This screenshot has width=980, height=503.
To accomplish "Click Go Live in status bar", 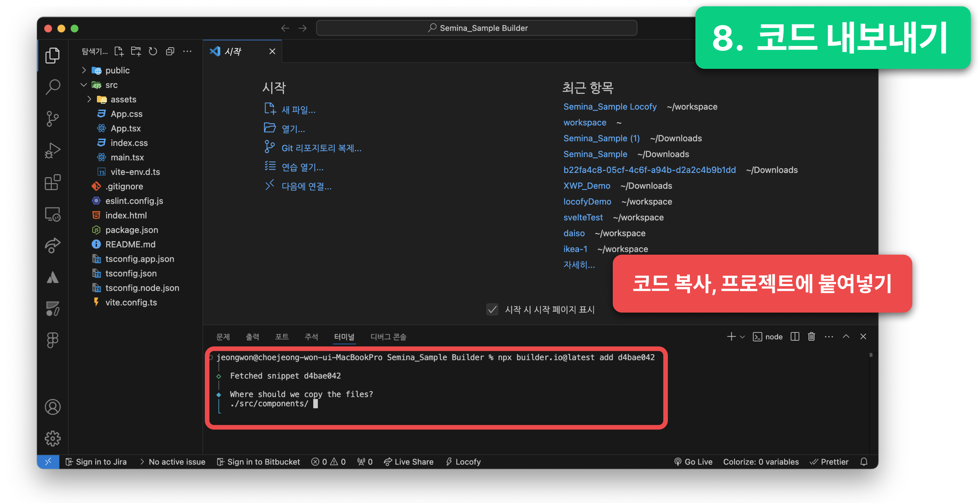I will [x=693, y=461].
